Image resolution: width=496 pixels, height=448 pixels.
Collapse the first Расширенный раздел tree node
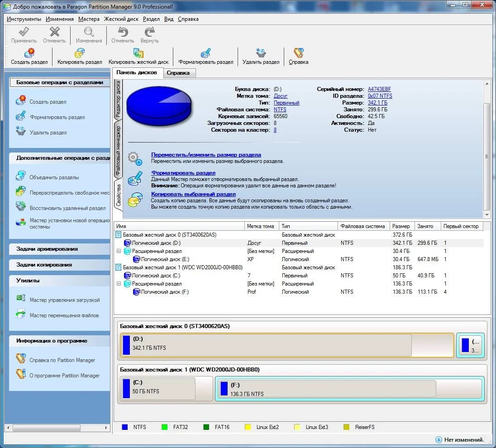[x=119, y=251]
